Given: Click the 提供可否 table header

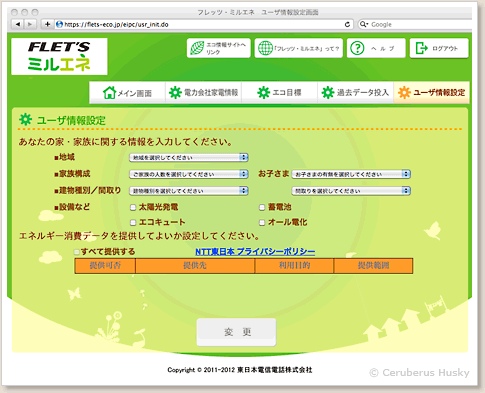Looking at the screenshot, I should coord(105,266).
